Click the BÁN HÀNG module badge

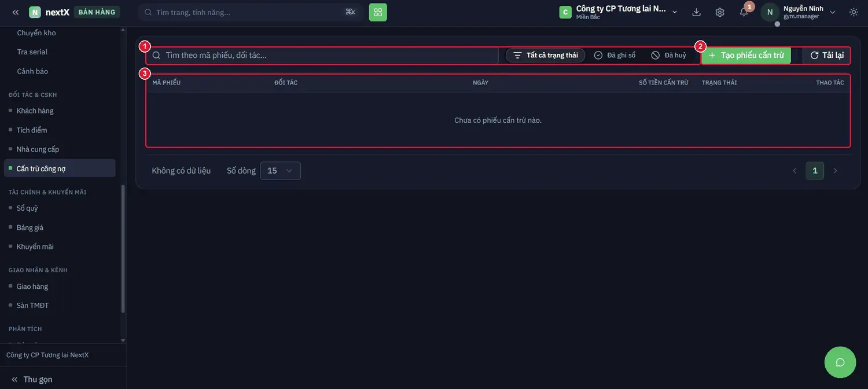coord(97,12)
